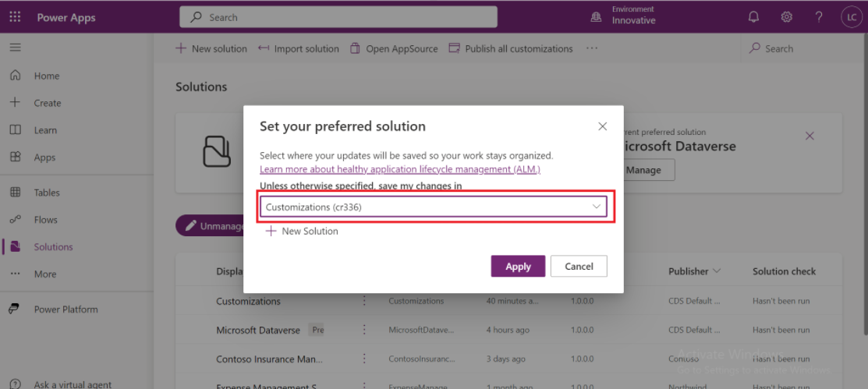Click the environment picker icon
868x389 pixels.
click(596, 17)
